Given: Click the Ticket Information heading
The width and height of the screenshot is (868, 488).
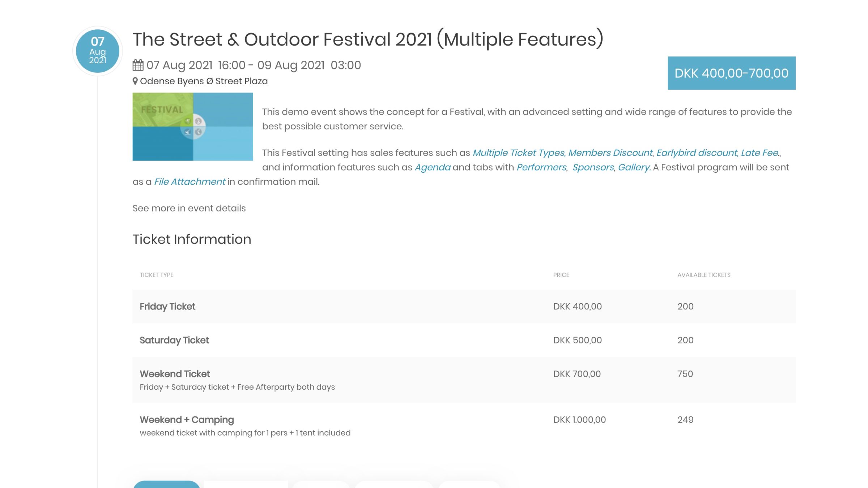Looking at the screenshot, I should [x=192, y=239].
